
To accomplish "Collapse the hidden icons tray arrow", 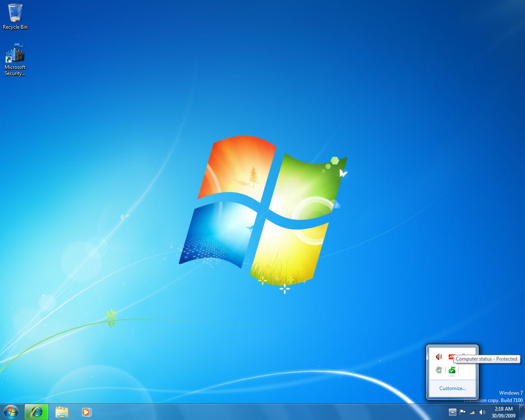I will pyautogui.click(x=452, y=412).
